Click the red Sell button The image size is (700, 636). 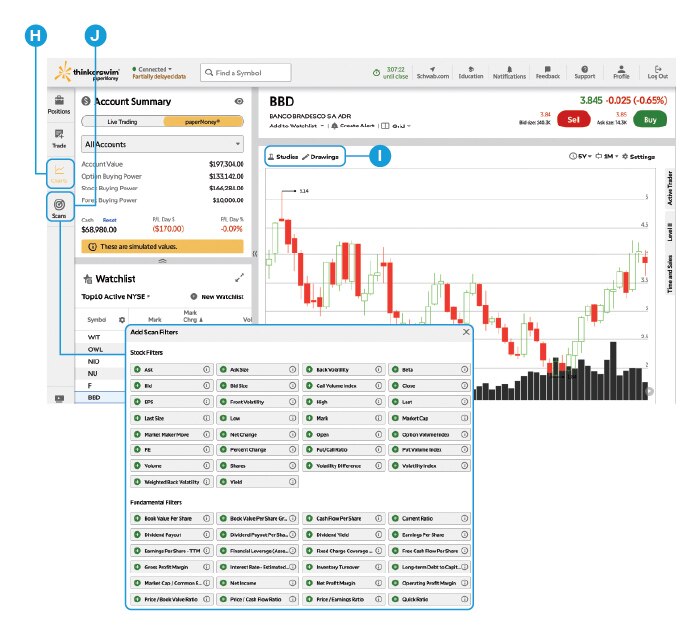(573, 119)
